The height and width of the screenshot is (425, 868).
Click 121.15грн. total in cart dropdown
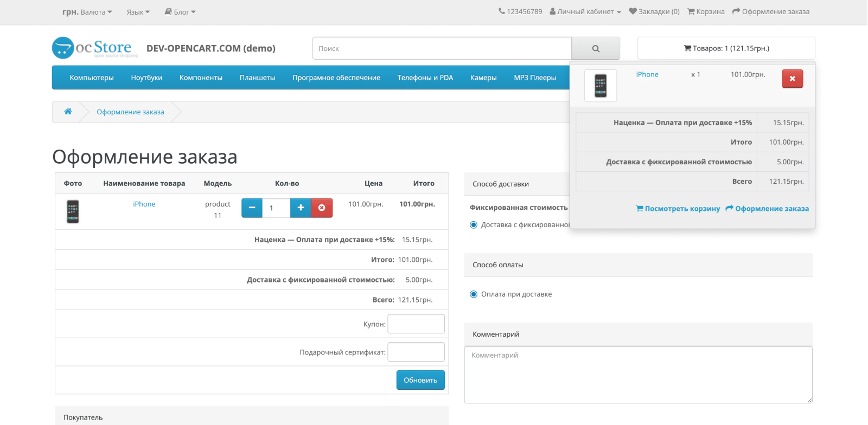tap(786, 181)
